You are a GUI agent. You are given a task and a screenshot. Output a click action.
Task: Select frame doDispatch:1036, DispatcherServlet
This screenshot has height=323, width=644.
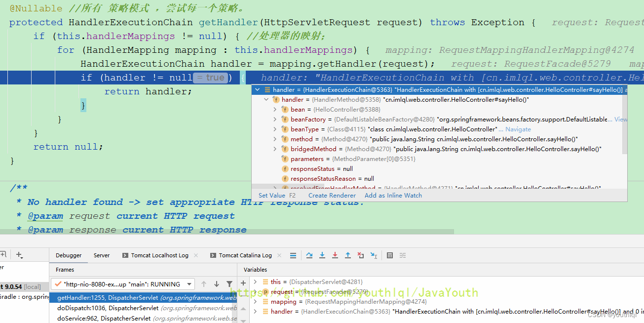(x=143, y=308)
